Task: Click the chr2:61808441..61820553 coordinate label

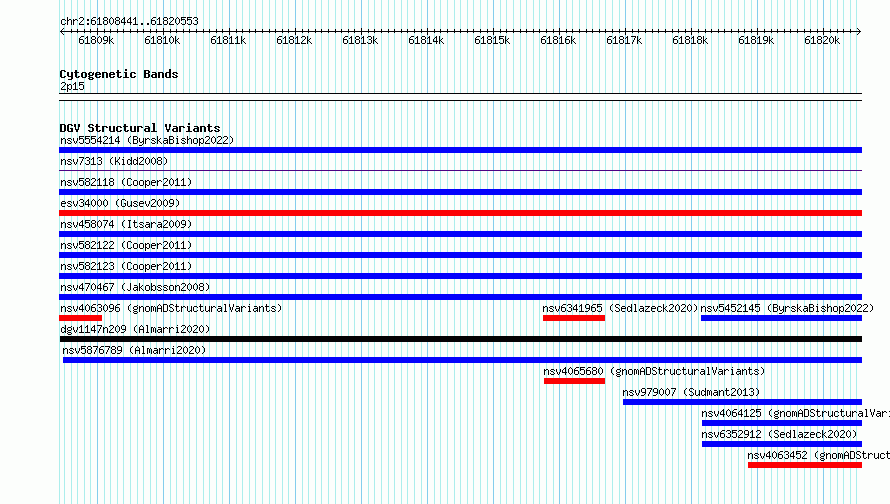Action: (129, 22)
